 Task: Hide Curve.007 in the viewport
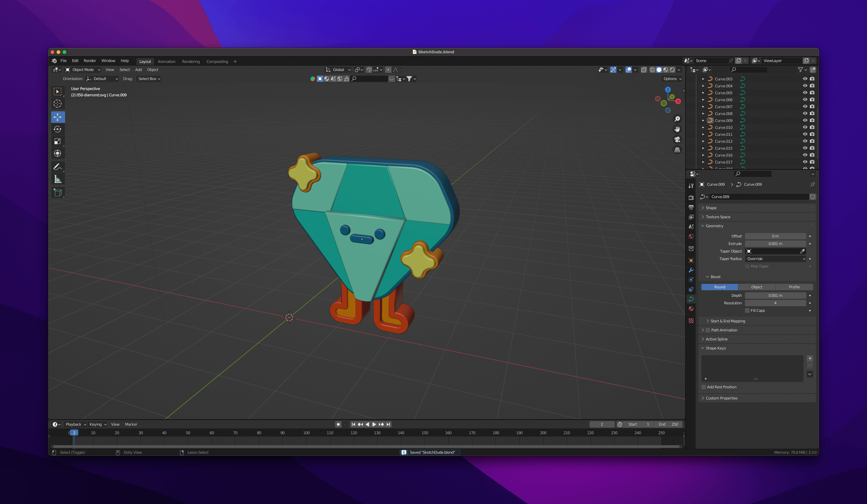click(805, 107)
